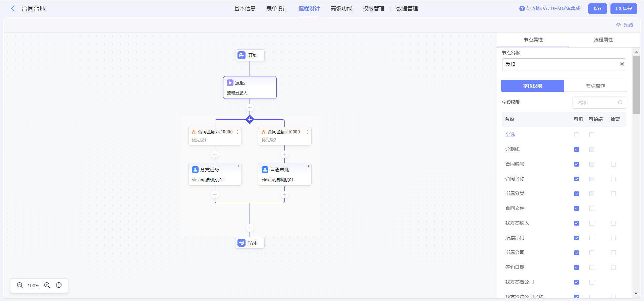Click the blue diamond add-branch icon

coord(250,119)
